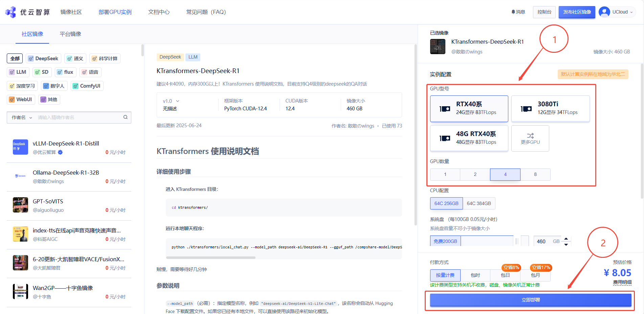Open 部署GPU实例 navigation item
Image resolution: width=644 pixels, height=314 pixels.
(x=115, y=12)
